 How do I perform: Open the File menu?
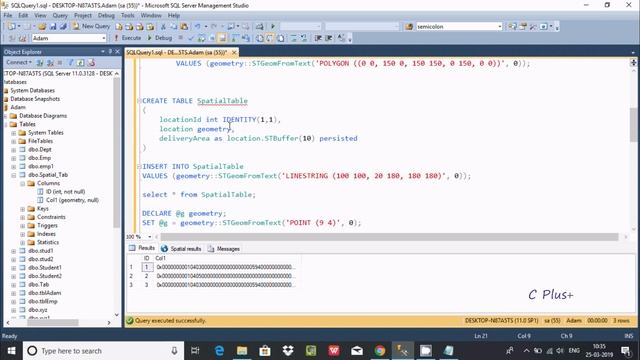click(8, 15)
